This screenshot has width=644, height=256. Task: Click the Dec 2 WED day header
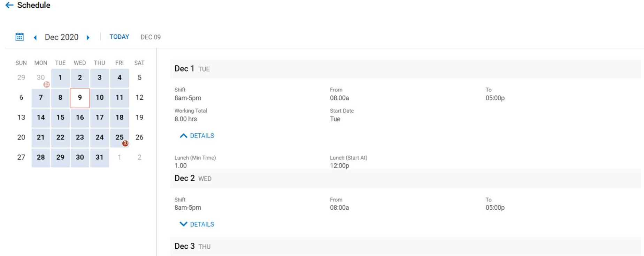pos(406,179)
